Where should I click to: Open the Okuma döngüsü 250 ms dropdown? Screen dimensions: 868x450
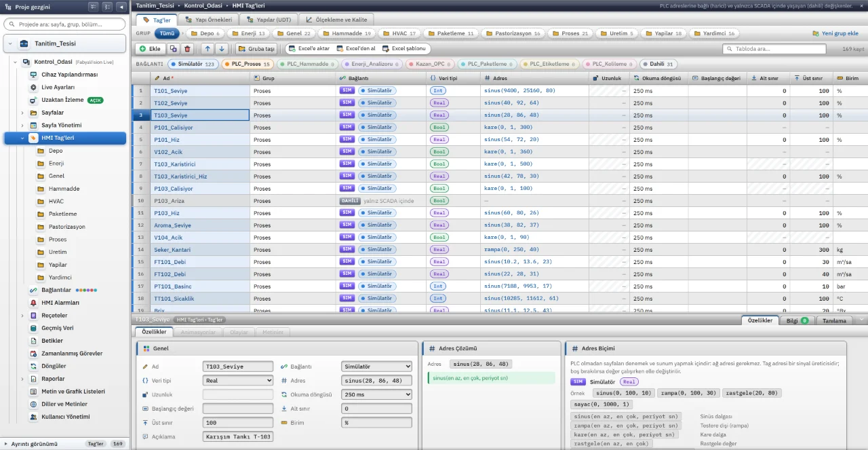click(377, 394)
